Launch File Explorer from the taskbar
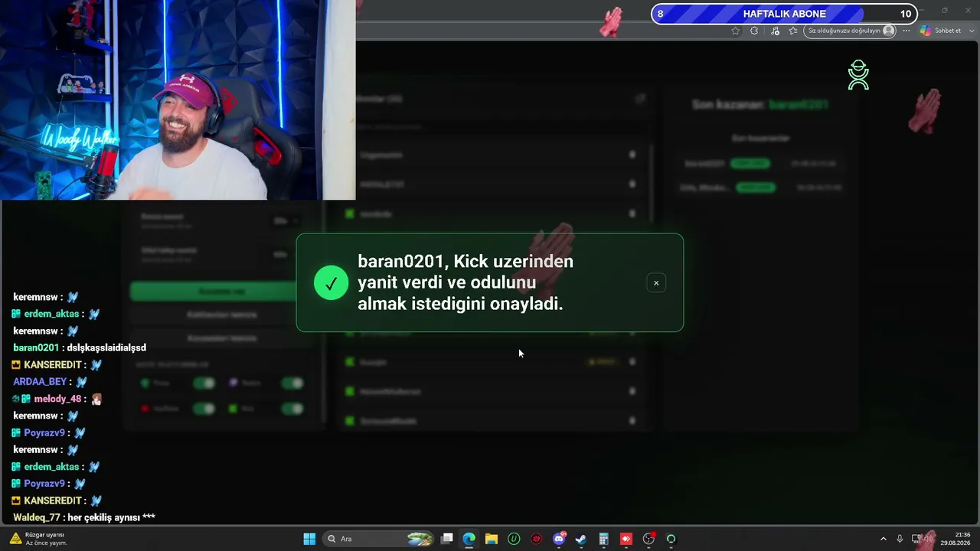Screen dimensions: 980x551 [492, 539]
